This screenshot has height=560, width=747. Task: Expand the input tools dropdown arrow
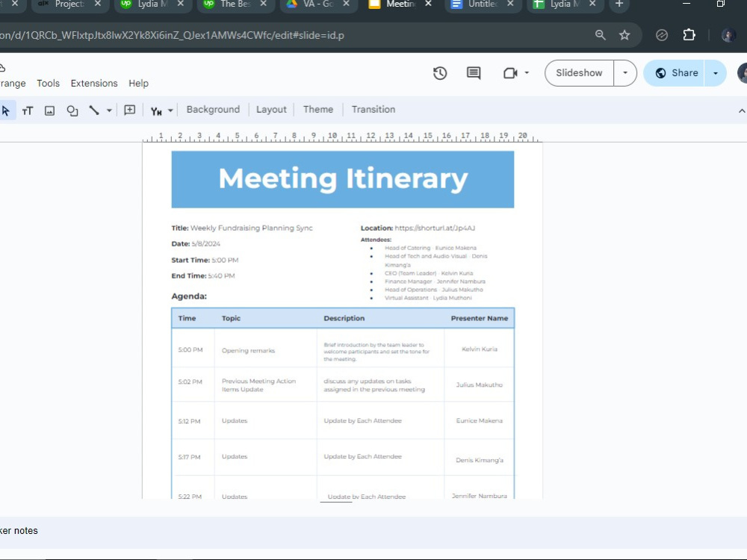coord(170,111)
